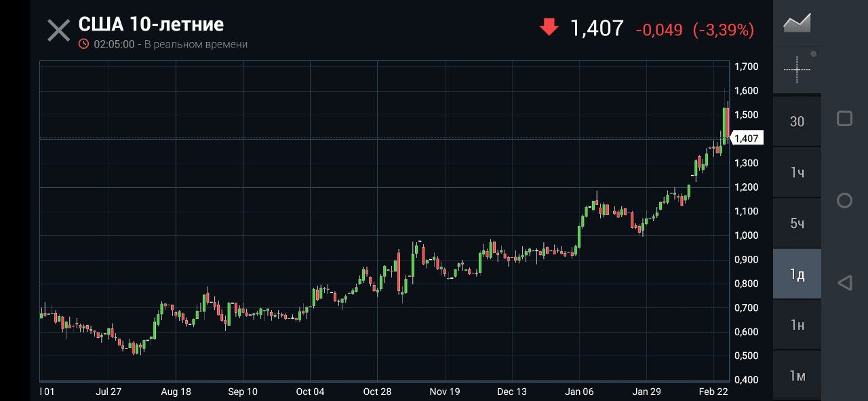
Task: Enable the crosshair cursor tool
Action: tap(797, 69)
